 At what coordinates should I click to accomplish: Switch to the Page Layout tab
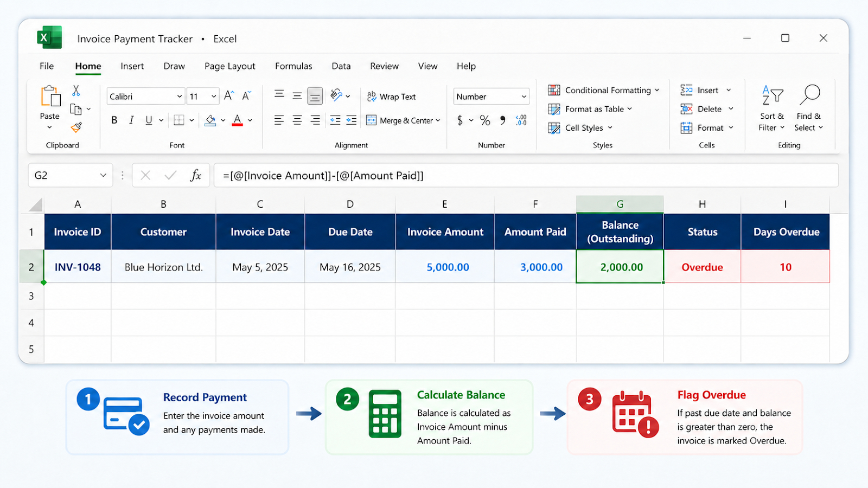(x=230, y=66)
